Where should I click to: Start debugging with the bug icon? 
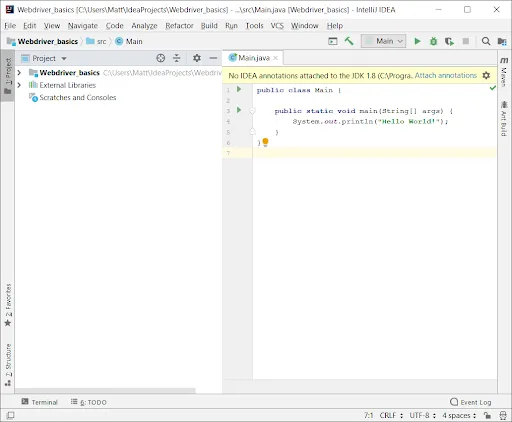point(433,41)
